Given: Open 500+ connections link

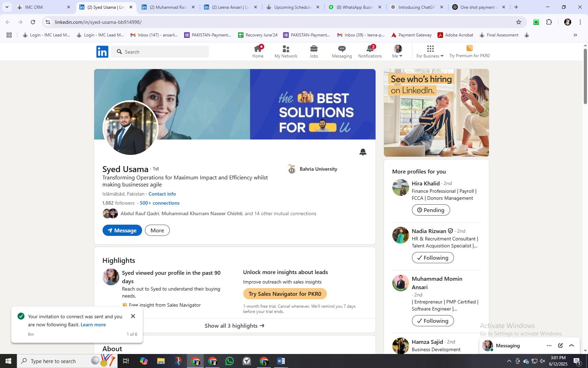Looking at the screenshot, I should coord(160,203).
